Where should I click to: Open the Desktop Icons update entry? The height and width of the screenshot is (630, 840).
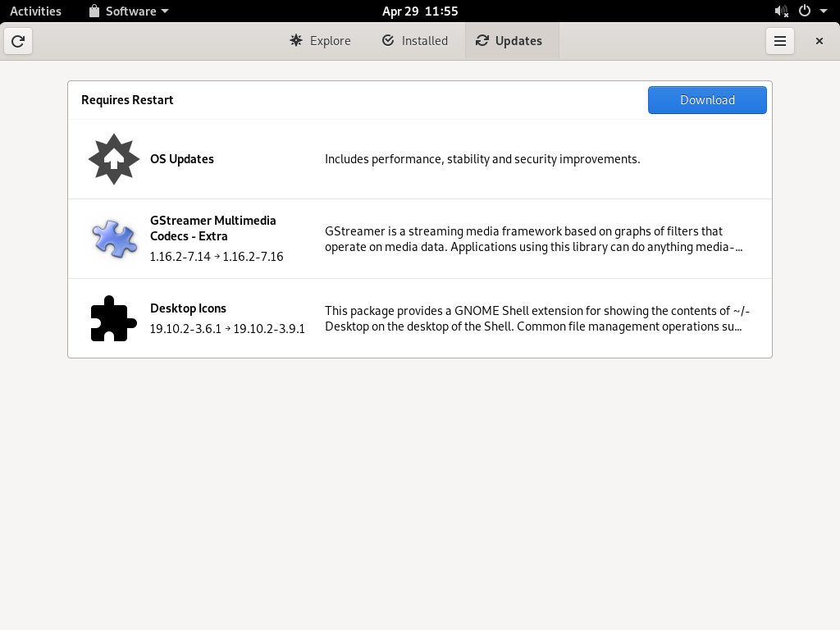(420, 318)
